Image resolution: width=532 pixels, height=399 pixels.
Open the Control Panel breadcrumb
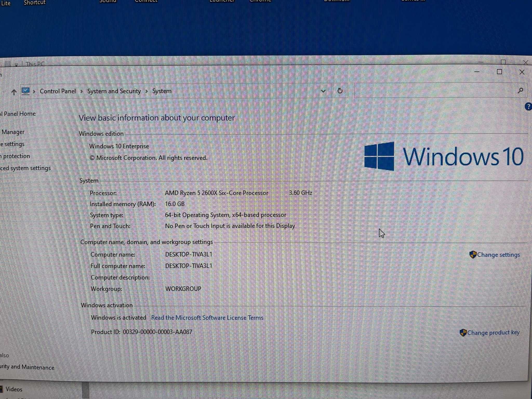tap(58, 91)
